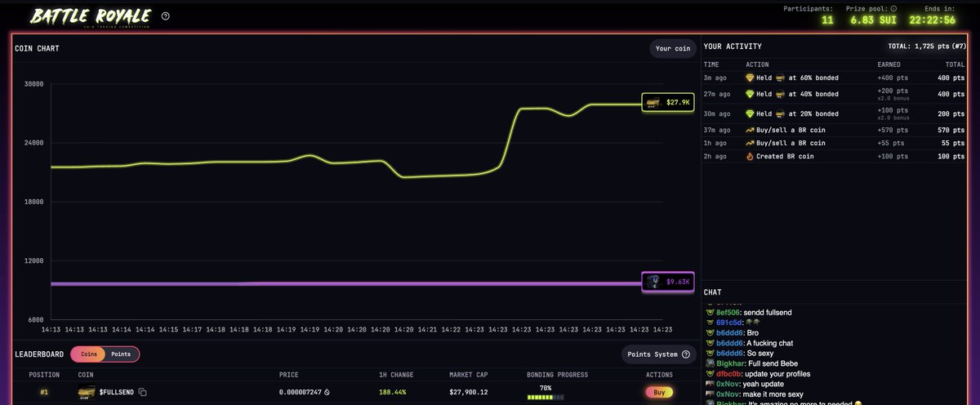Viewport: 980px width, 405px height.
Task: Click the +570 pts earned value
Action: 892,130
